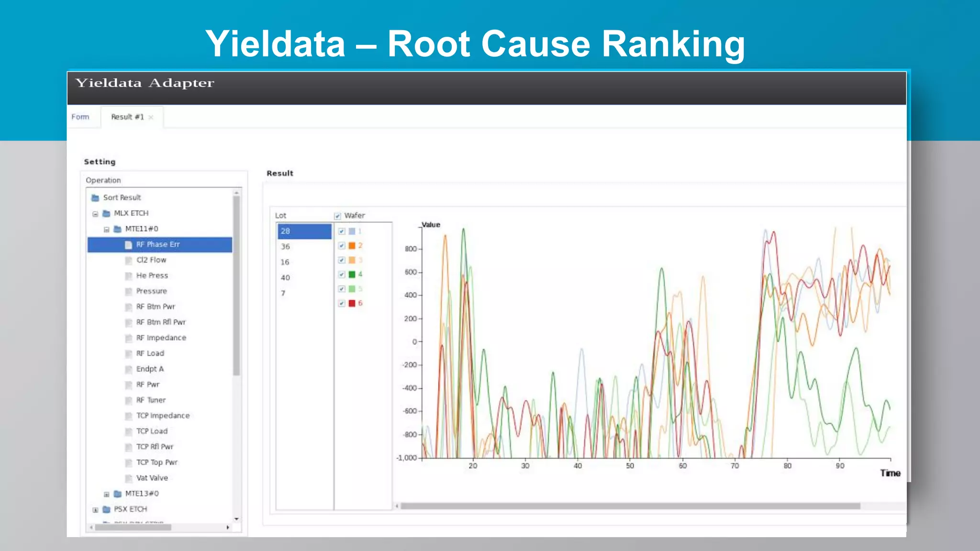Uncheck wafer 4 checkbox
The width and height of the screenshot is (980, 551).
342,275
